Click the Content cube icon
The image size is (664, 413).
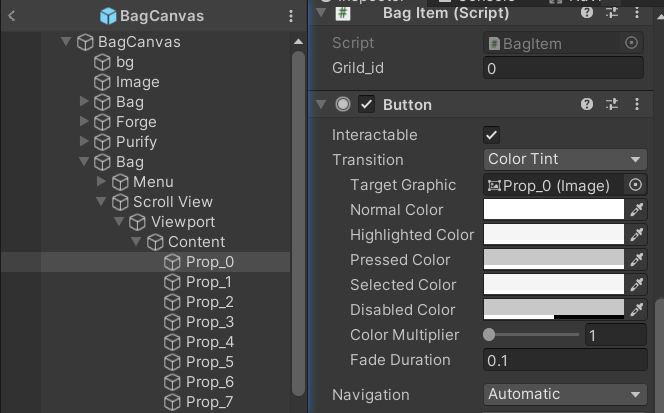point(155,242)
